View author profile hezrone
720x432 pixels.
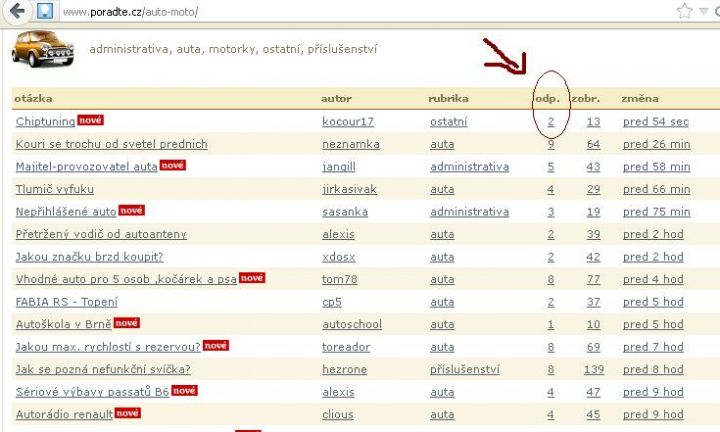point(344,370)
